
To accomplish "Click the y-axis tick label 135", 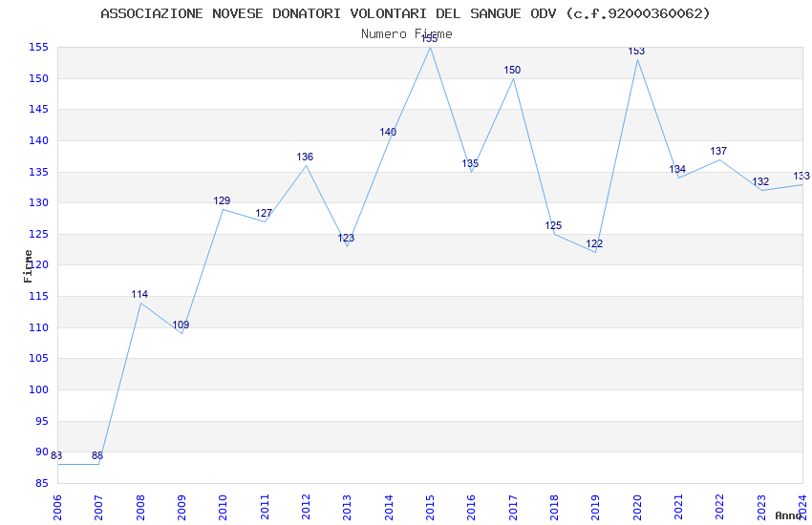I will pos(38,172).
